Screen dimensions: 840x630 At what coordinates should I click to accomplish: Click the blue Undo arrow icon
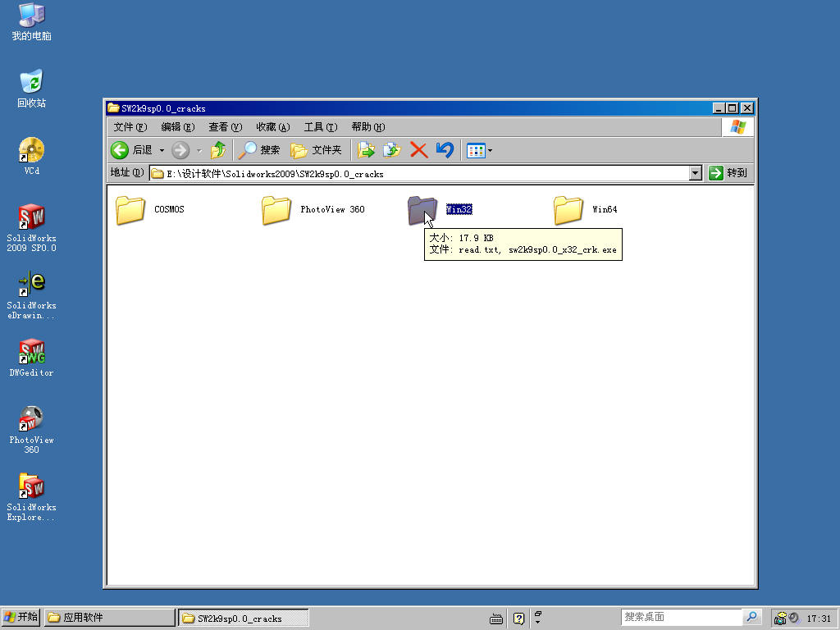click(x=445, y=150)
